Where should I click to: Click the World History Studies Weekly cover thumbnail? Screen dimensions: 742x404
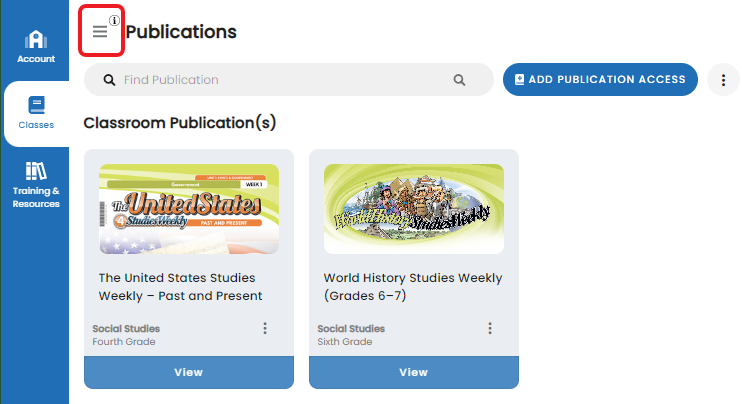(414, 209)
